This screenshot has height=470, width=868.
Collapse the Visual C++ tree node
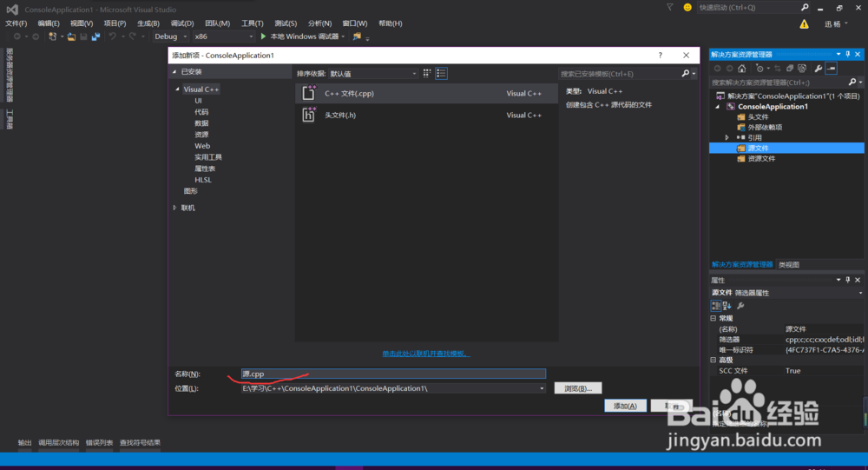178,89
